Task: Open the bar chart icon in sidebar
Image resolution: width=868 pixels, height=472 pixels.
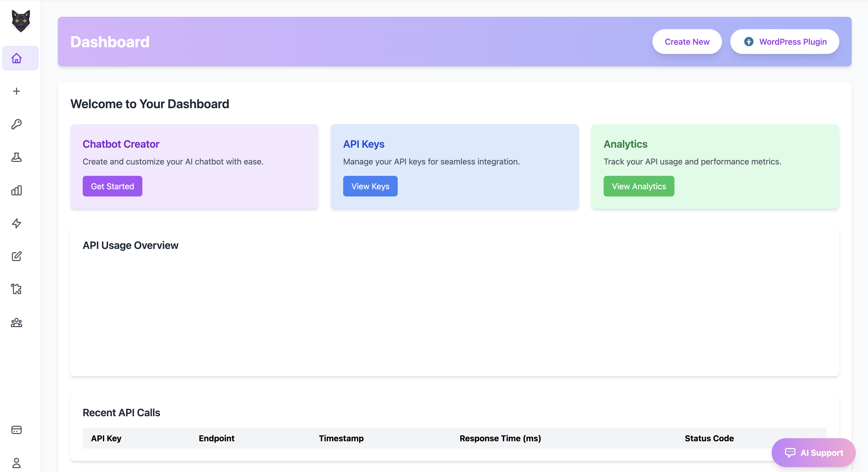Action: tap(17, 190)
